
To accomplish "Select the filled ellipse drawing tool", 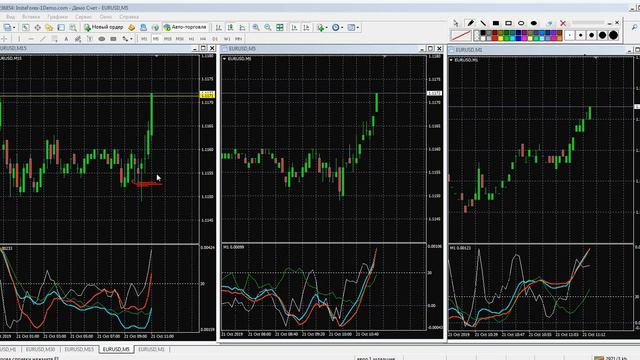I will click(x=534, y=23).
